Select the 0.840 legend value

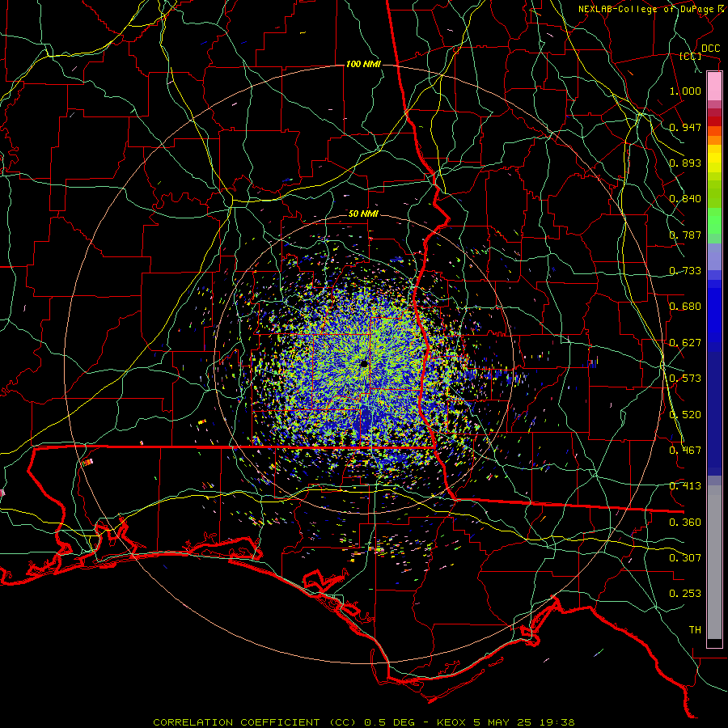click(685, 199)
